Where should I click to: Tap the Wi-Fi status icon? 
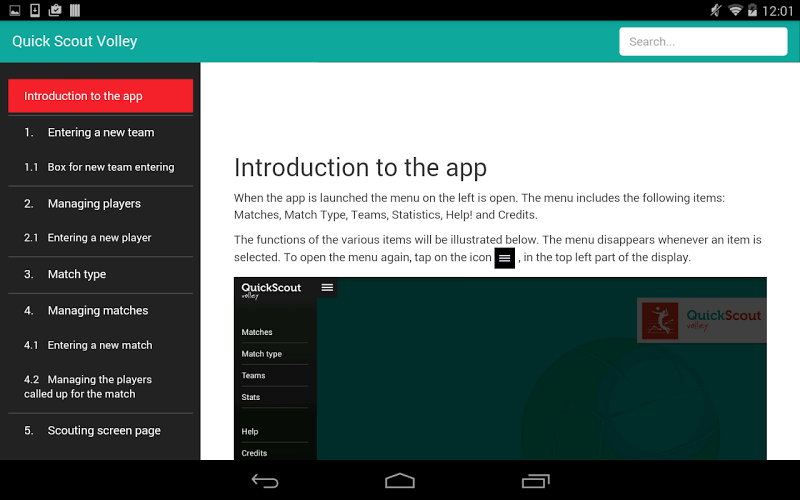click(x=735, y=10)
